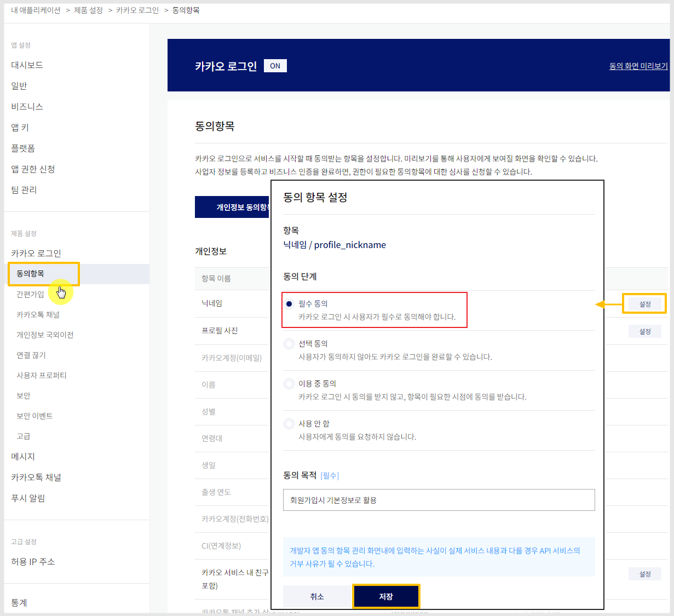
Task: Click 동의항목 in the breadcrumb
Action: 186,10
